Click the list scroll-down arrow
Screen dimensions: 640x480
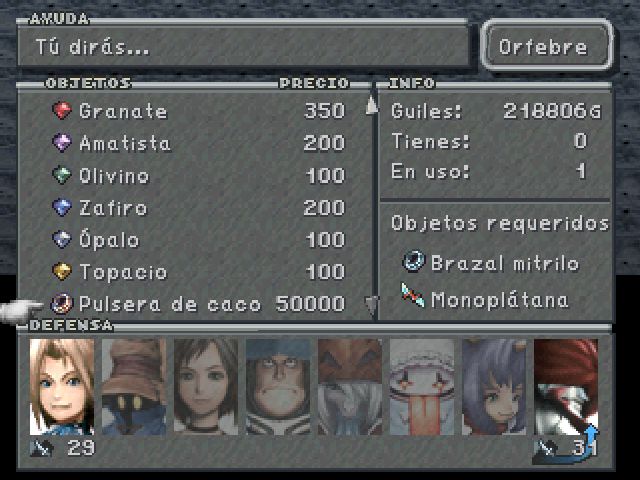click(371, 306)
